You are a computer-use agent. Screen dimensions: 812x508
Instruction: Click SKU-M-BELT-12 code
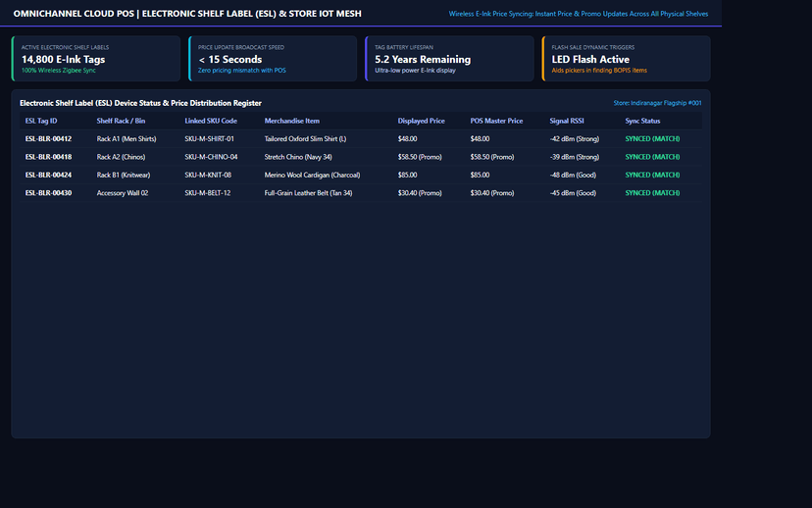pos(207,193)
